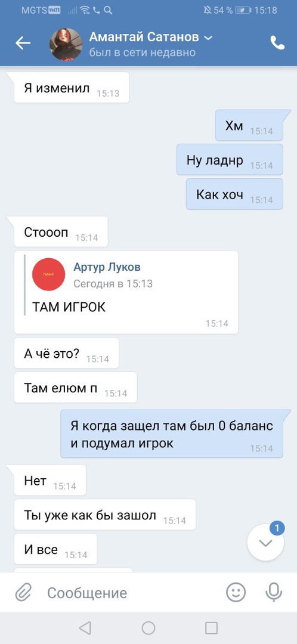Screen dimensions: 297x644
Task: Start a voice call with Амантай Сатанов
Action: click(277, 43)
